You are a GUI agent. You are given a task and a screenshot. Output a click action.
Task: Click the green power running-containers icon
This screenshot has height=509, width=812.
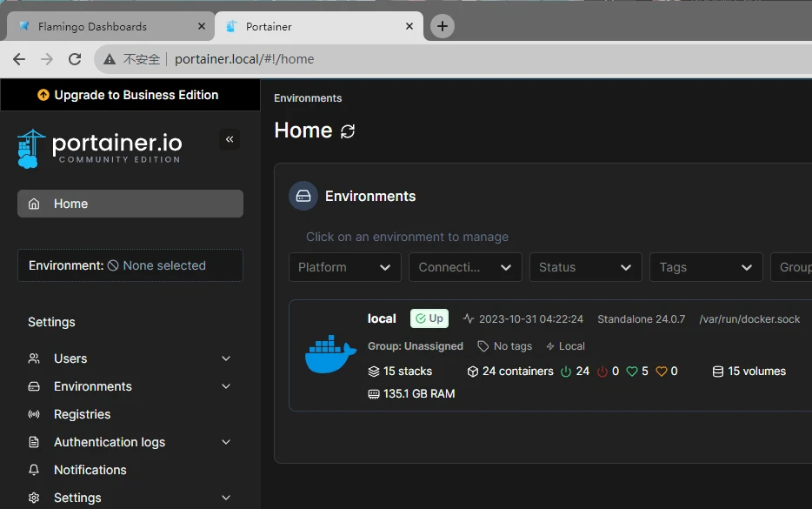coord(566,372)
